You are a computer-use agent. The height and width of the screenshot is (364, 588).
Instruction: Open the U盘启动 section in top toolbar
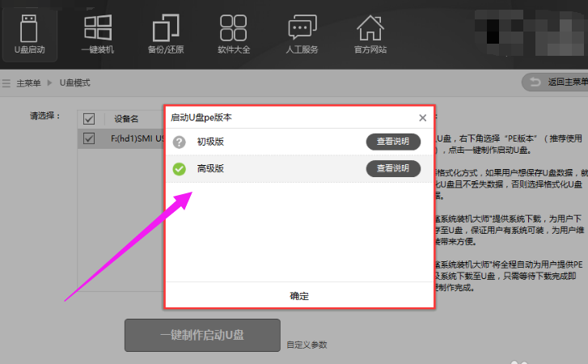click(x=29, y=32)
